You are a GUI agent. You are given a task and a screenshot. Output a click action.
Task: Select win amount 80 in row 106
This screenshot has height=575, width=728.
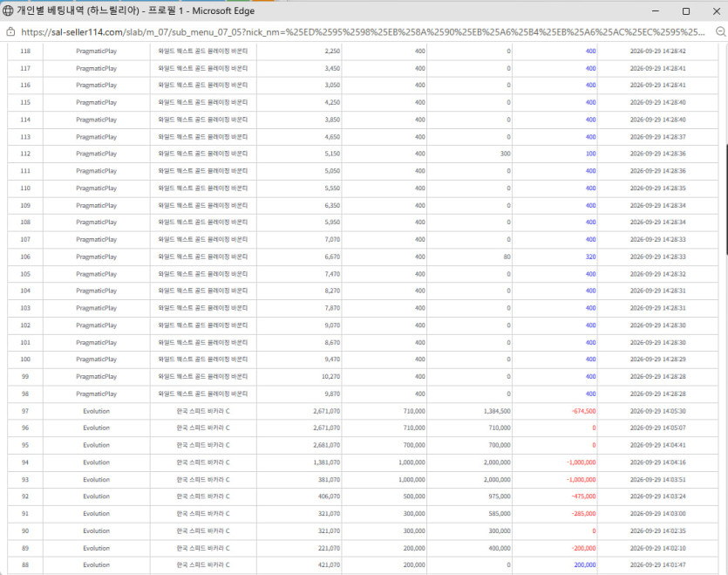[x=507, y=257]
